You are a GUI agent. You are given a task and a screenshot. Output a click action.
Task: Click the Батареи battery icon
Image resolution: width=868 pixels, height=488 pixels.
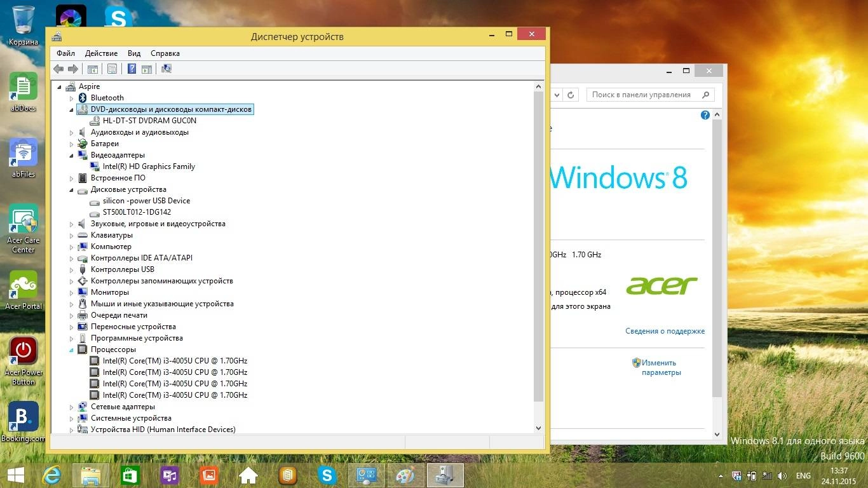tap(83, 144)
